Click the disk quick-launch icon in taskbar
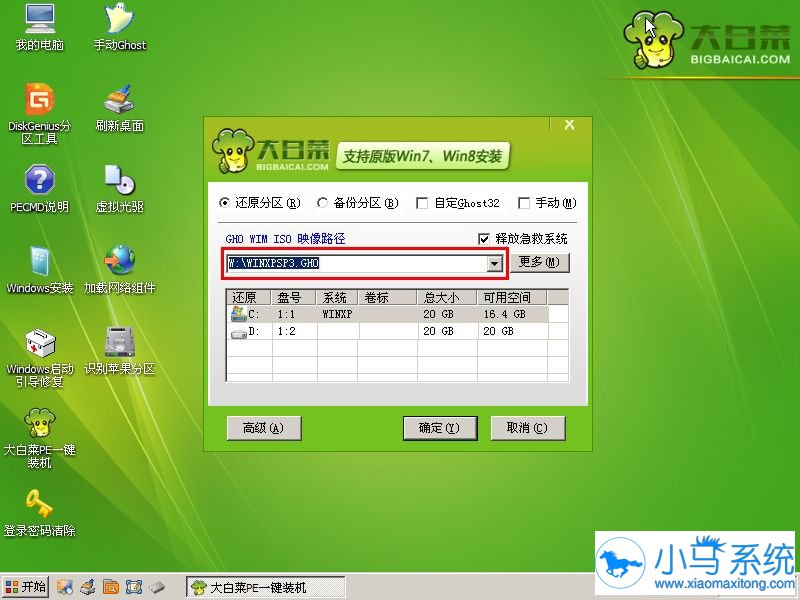 157,587
